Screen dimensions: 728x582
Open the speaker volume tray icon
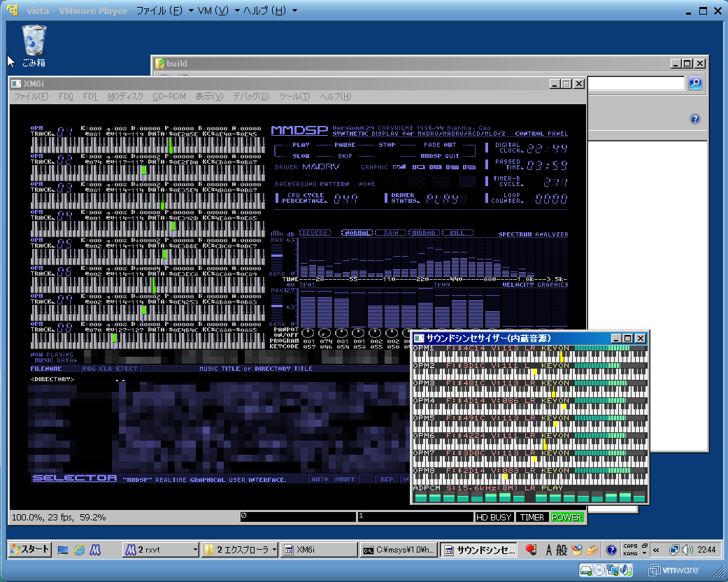coord(688,550)
